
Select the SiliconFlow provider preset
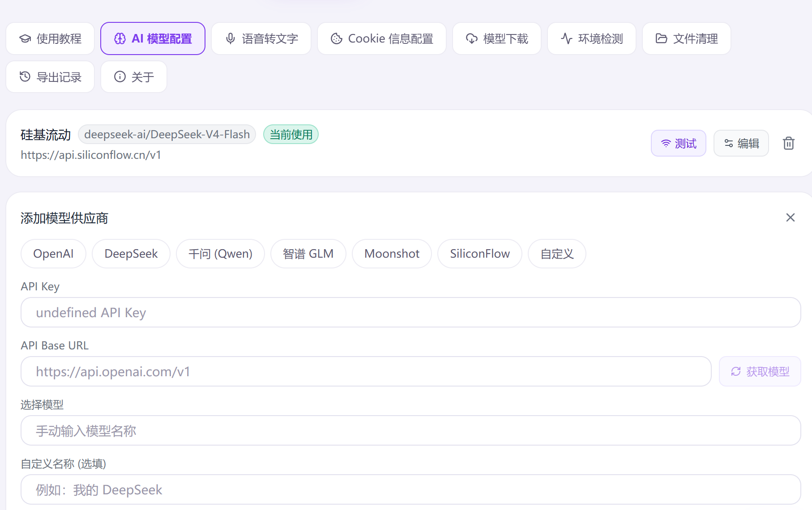click(x=480, y=254)
